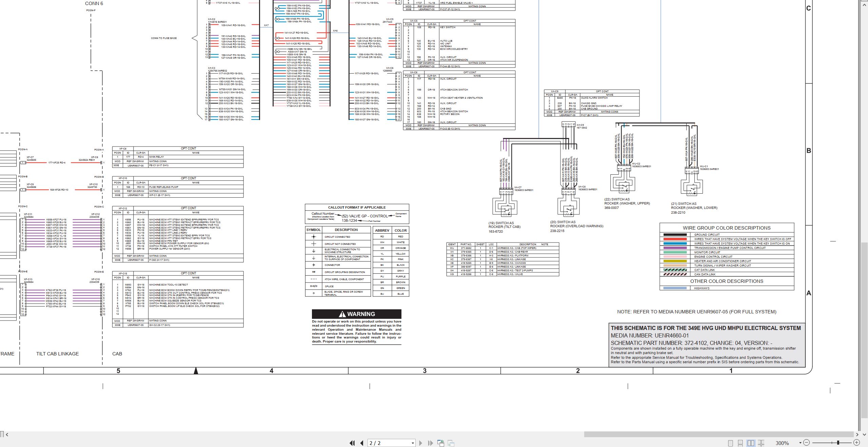Click 'ORANGE' in the color abbreviation table
Screen dimensions: 868x447
coord(400,248)
